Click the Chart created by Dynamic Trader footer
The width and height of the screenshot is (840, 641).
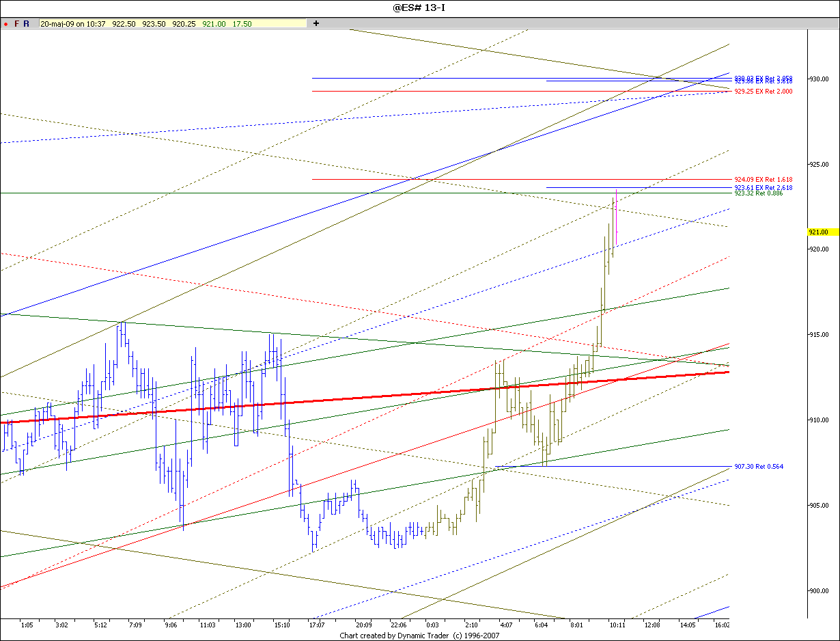point(420,636)
